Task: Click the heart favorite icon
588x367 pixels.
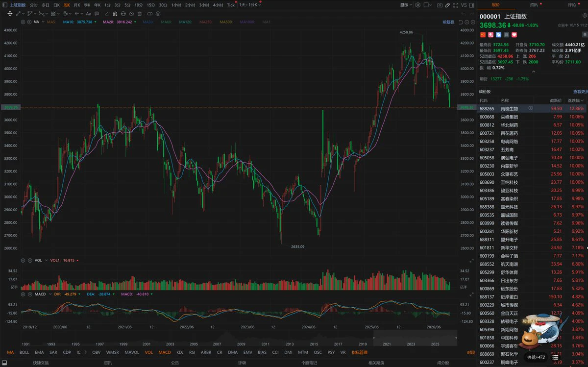Action: click(x=514, y=35)
